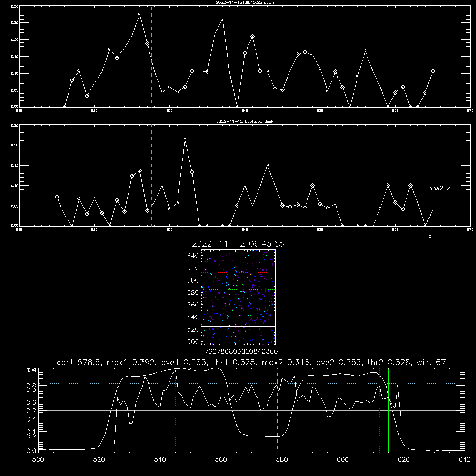
Task: Click the '500' y-axis label beside the thumbnail image
Action: [x=193, y=341]
